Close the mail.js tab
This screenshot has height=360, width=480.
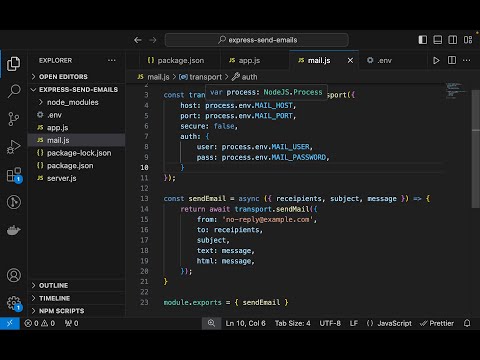coord(350,60)
